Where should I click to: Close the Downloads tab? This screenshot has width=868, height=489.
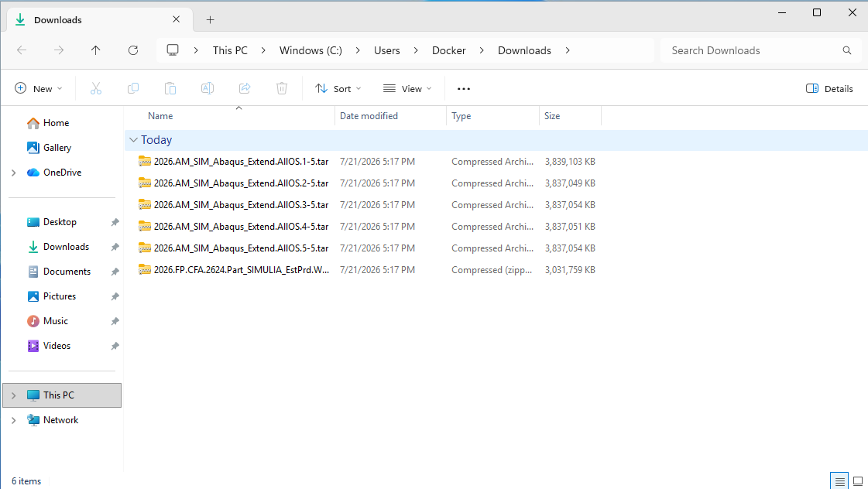point(176,19)
